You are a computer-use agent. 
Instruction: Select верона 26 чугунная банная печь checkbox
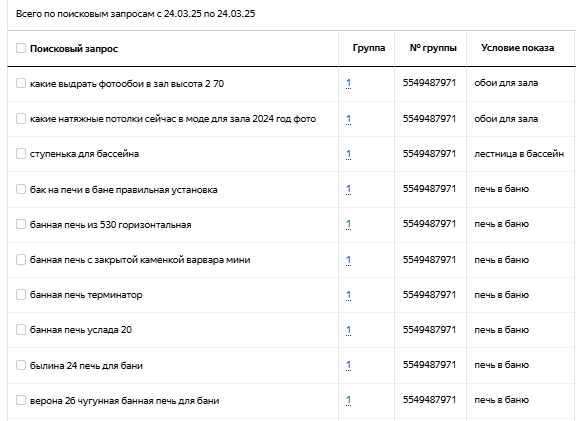(21, 400)
